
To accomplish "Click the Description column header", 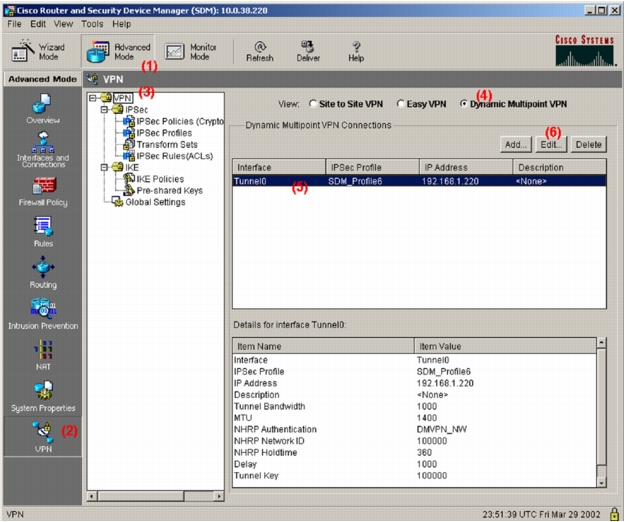I will click(560, 167).
